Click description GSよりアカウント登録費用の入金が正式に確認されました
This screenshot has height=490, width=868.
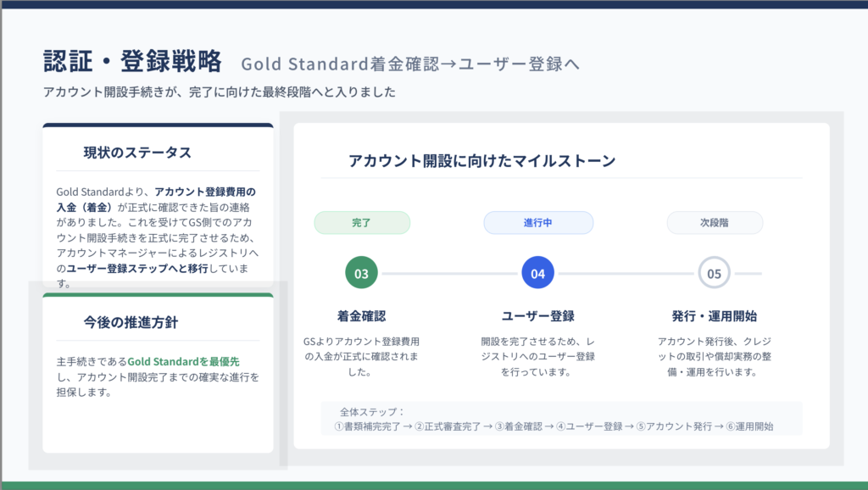pyautogui.click(x=361, y=357)
